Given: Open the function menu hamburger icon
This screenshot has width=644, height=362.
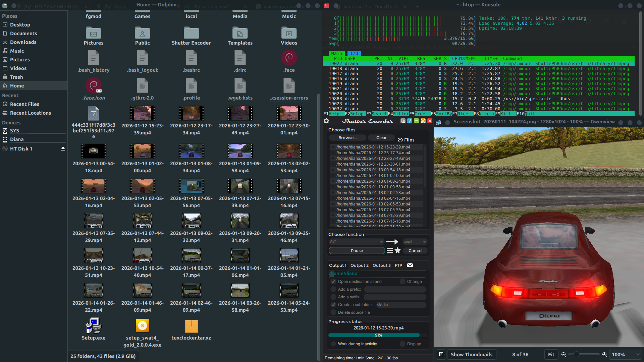Looking at the screenshot, I should click(x=390, y=250).
